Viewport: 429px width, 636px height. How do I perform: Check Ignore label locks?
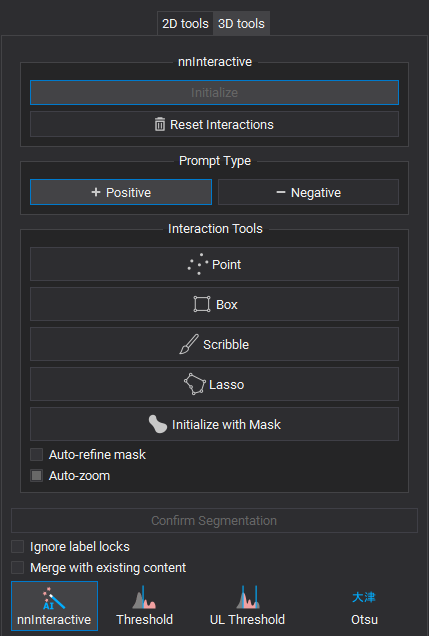[x=17, y=546]
